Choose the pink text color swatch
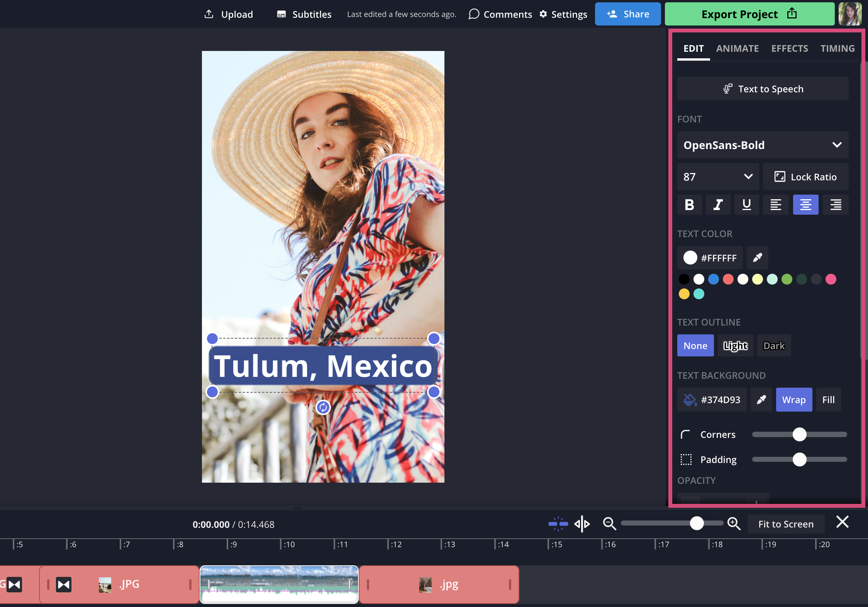This screenshot has width=868, height=607. (831, 279)
